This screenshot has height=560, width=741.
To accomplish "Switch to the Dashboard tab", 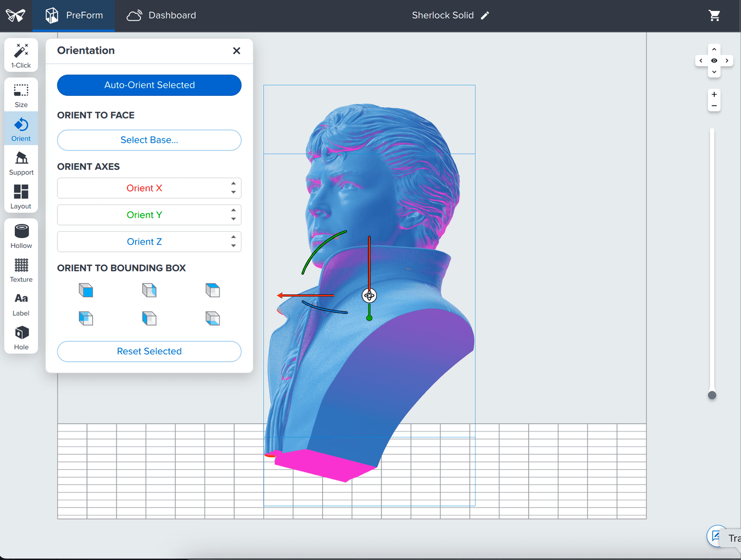I will pos(161,15).
